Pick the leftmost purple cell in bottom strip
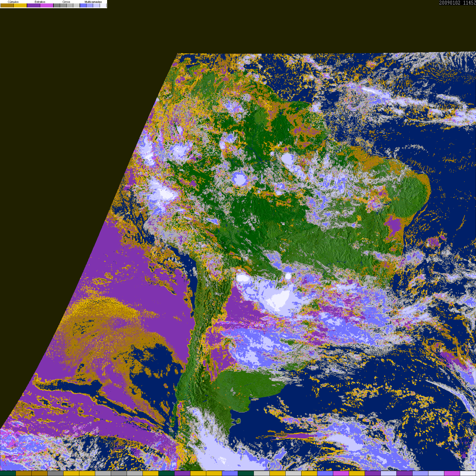Image resolution: width=476 pixels, height=476 pixels. (x=182, y=473)
